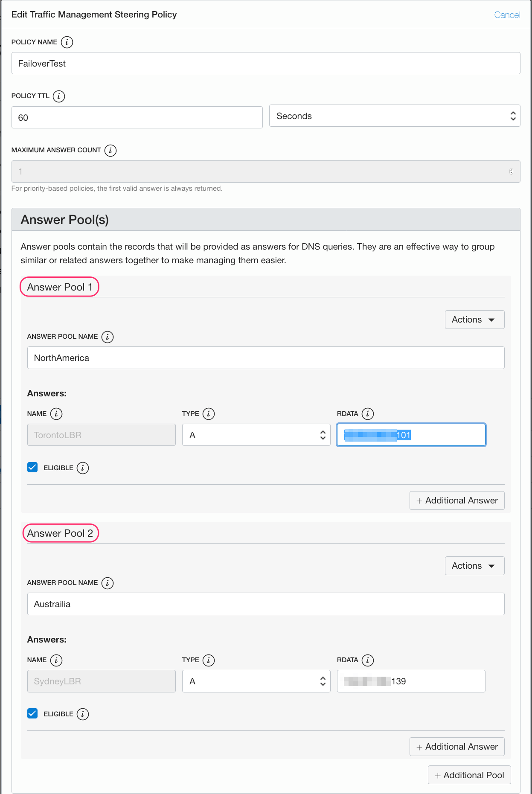Click NAME info icon in Answer Pool 2
Viewport: 532px width, 794px height.
[56, 660]
